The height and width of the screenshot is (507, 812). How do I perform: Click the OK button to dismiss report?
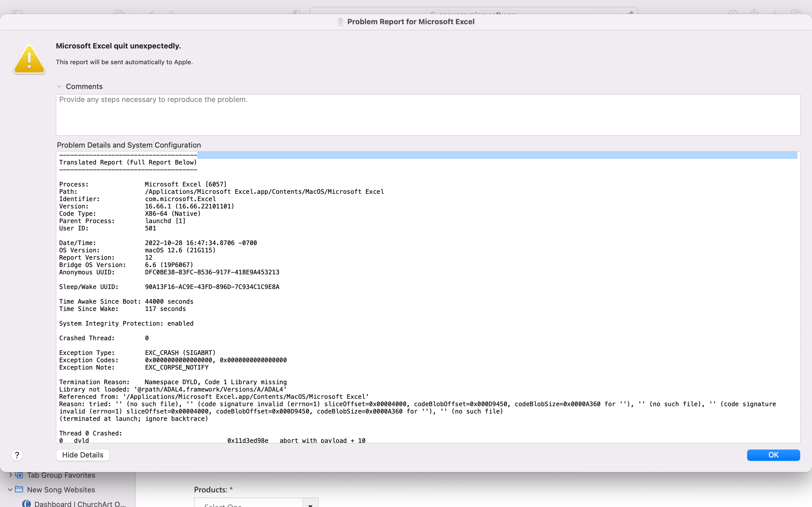click(773, 454)
